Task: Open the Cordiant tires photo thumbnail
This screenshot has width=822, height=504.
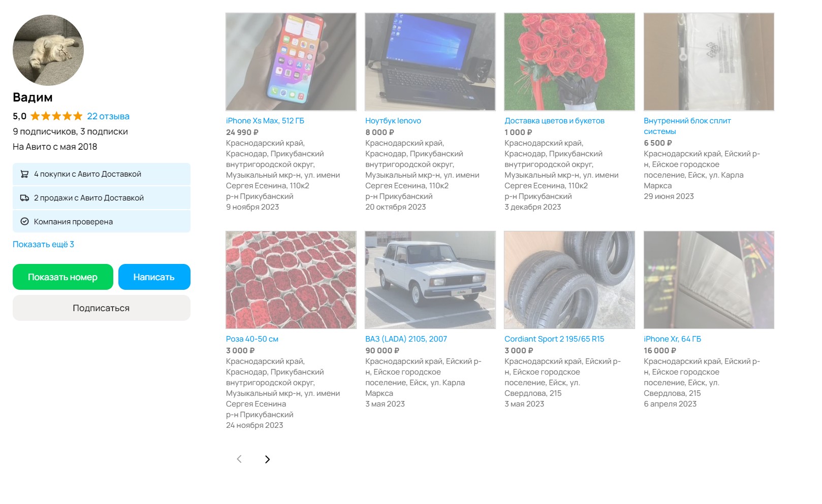Action: (570, 280)
